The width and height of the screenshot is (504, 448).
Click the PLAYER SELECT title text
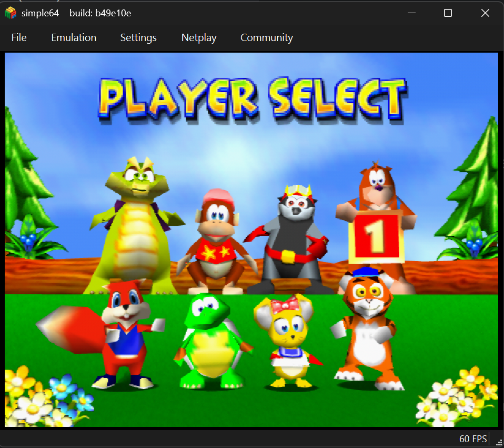(x=253, y=101)
